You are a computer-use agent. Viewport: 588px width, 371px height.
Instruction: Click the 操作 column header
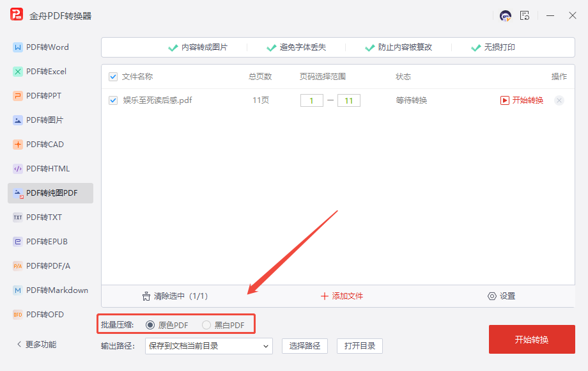[559, 77]
